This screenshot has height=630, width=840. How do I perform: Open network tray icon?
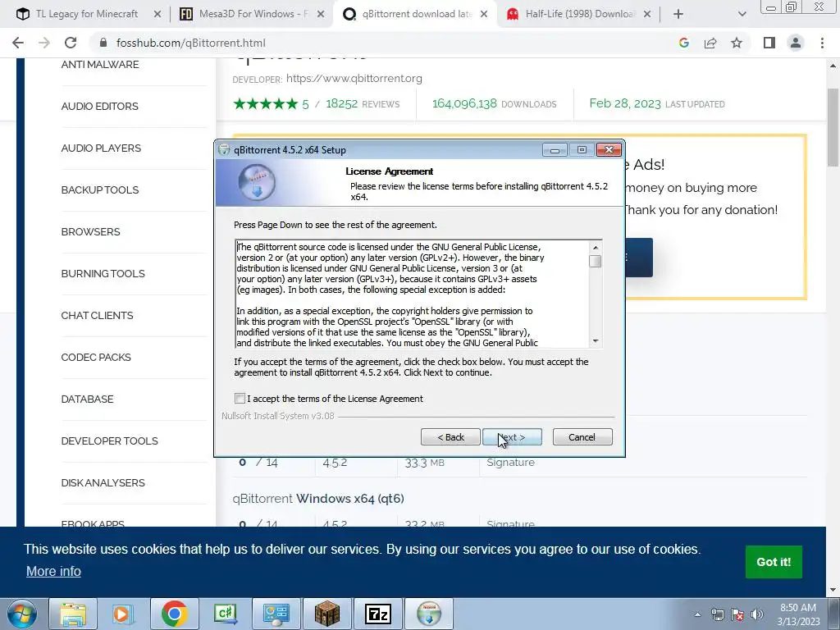click(x=717, y=614)
